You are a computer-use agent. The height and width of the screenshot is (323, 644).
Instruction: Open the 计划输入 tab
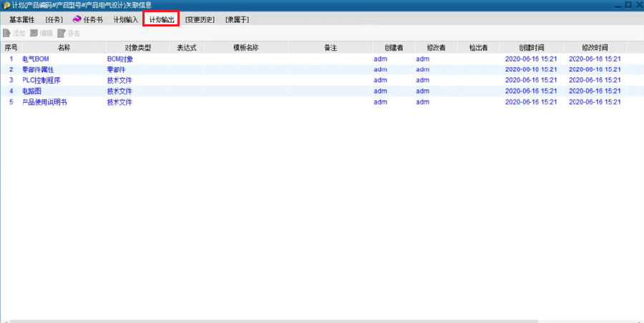coord(125,19)
